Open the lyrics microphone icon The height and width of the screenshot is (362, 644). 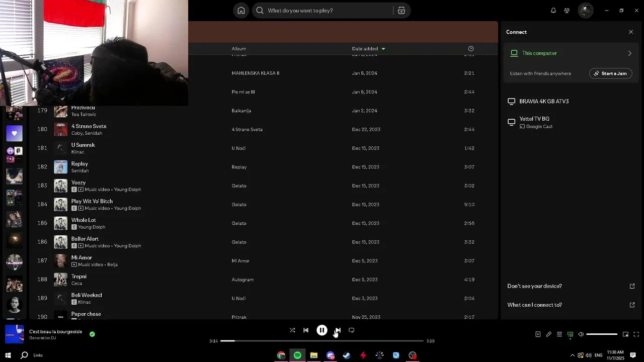pyautogui.click(x=549, y=334)
